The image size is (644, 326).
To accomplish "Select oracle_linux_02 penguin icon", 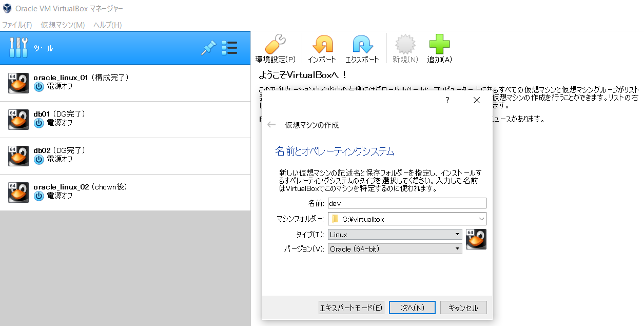I will coord(18,192).
